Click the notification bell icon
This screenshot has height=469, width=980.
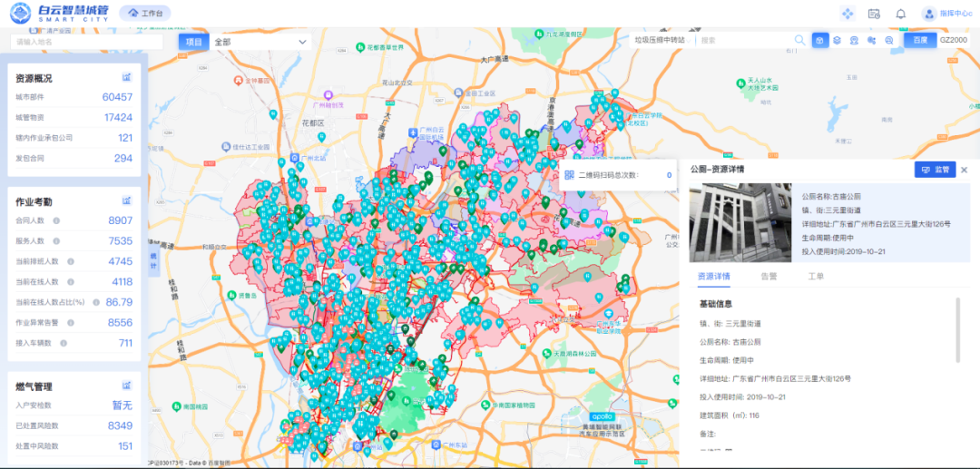pos(900,14)
